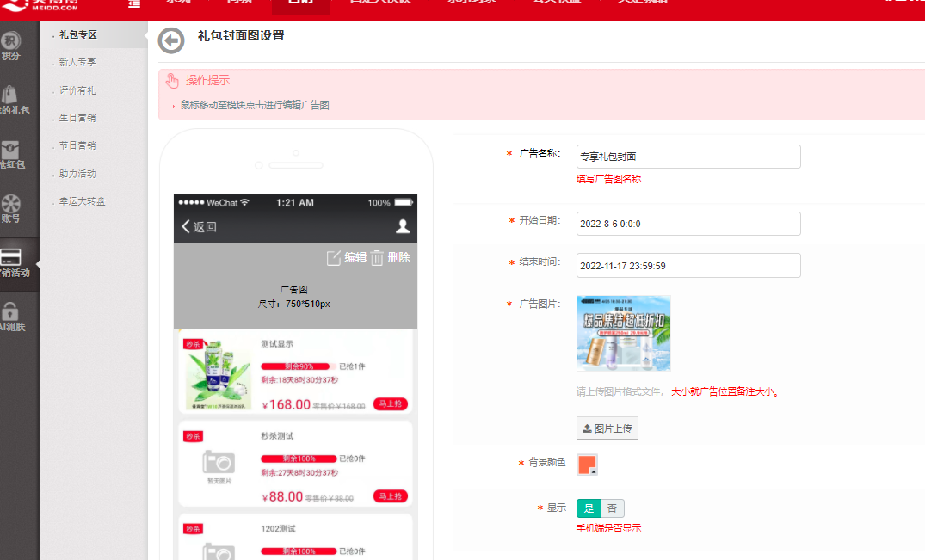Click the 测试显示 product thumbnail
Image resolution: width=925 pixels, height=560 pixels.
pyautogui.click(x=218, y=373)
